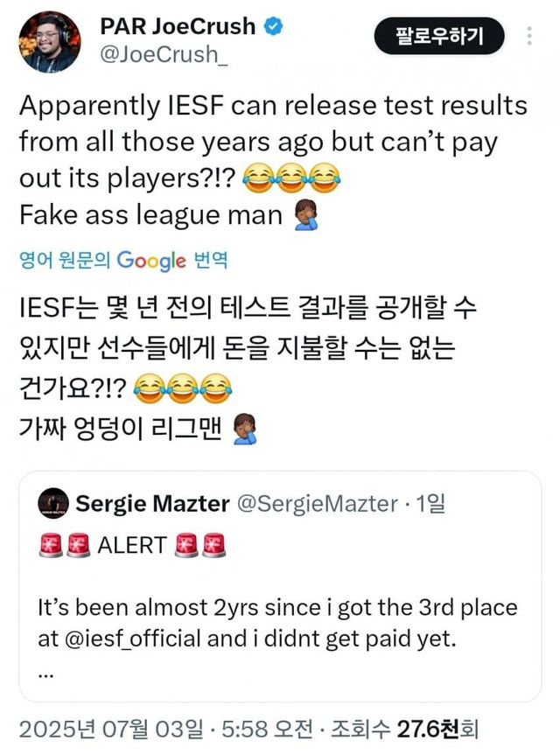The width and height of the screenshot is (560, 755).
Task: Click Sergie Mazter's small avatar
Action: pyautogui.click(x=52, y=503)
